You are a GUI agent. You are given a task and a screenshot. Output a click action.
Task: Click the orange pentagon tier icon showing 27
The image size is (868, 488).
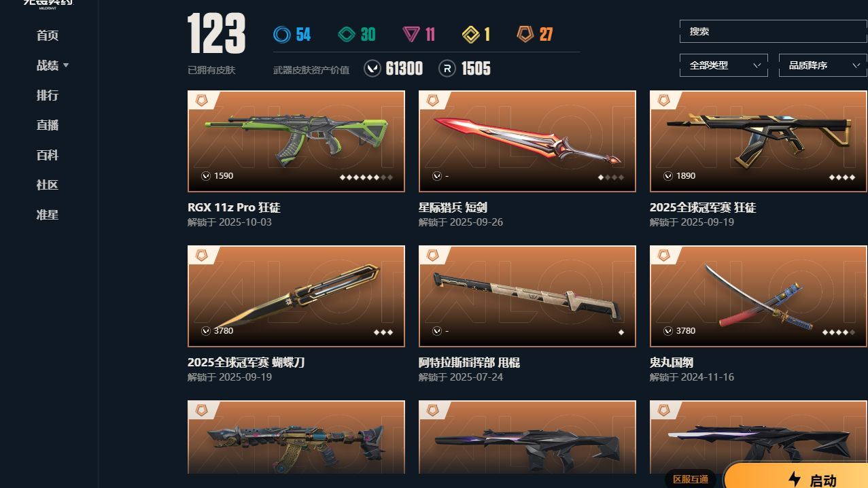point(525,34)
